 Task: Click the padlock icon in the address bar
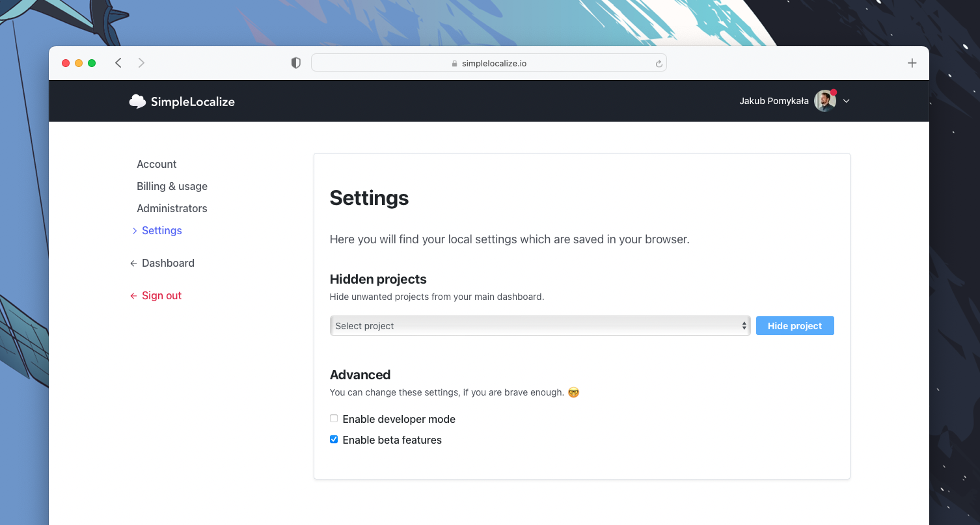[454, 63]
